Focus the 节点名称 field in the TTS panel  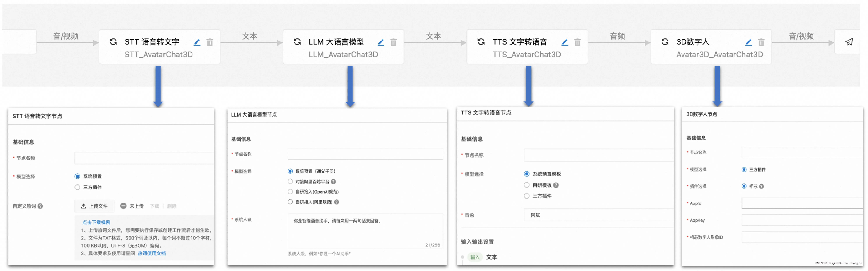[599, 155]
